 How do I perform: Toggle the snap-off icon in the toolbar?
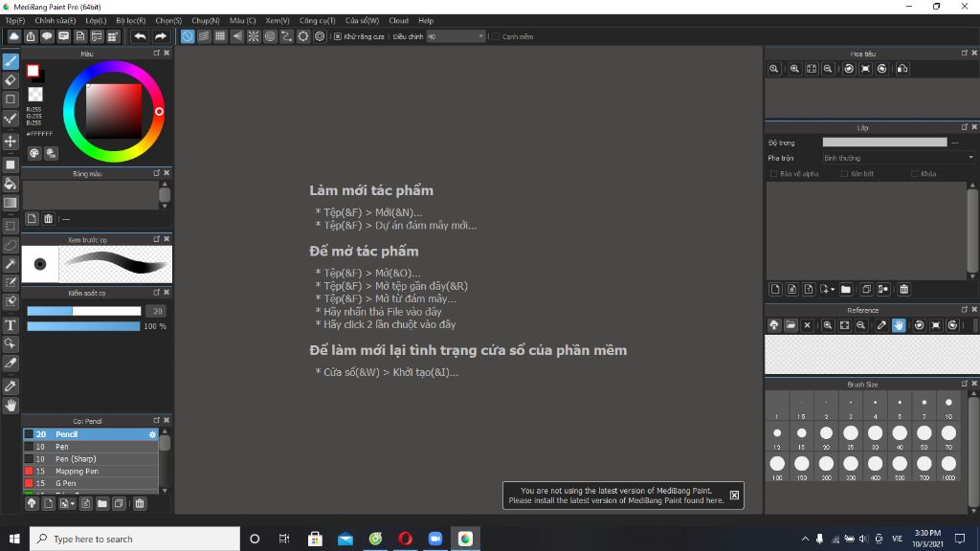pyautogui.click(x=188, y=36)
